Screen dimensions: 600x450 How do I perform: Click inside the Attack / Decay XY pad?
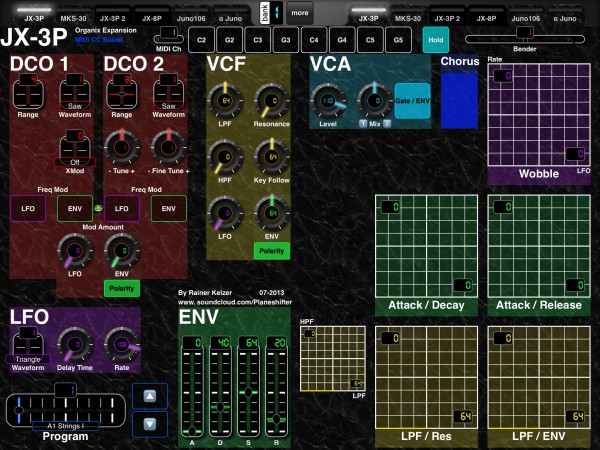pyautogui.click(x=426, y=246)
